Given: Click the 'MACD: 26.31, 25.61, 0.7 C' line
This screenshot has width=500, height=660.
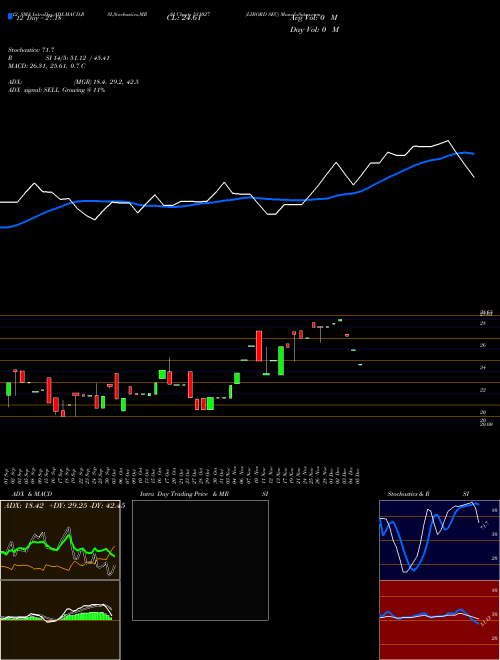Looking at the screenshot, I should 47,66.
